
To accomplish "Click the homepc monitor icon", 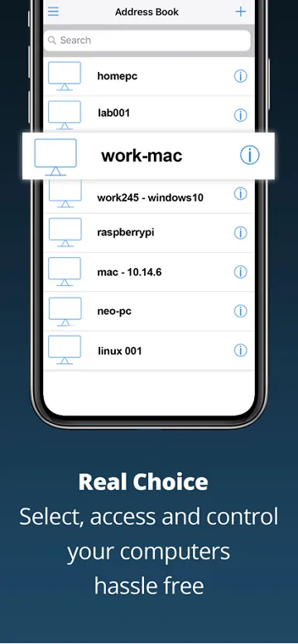I will pyautogui.click(x=65, y=76).
